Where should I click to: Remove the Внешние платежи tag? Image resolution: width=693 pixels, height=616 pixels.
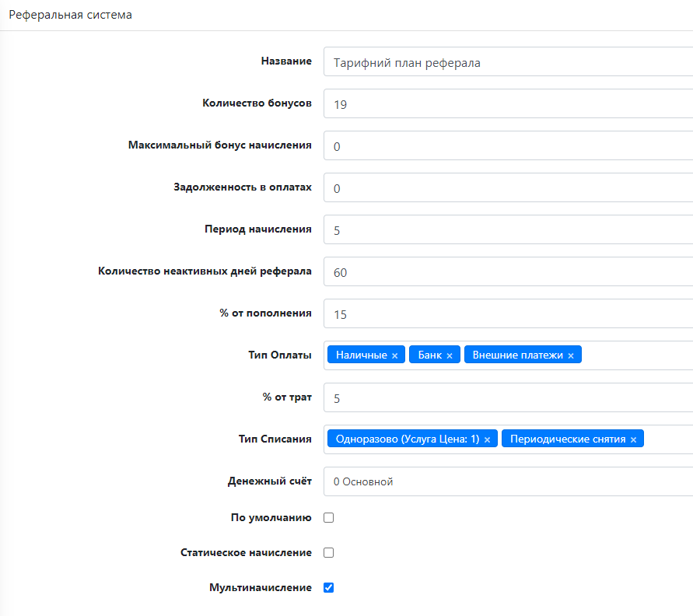pos(570,355)
